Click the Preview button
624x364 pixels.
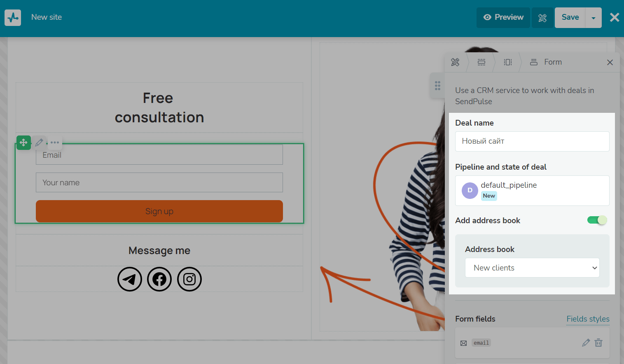click(503, 18)
